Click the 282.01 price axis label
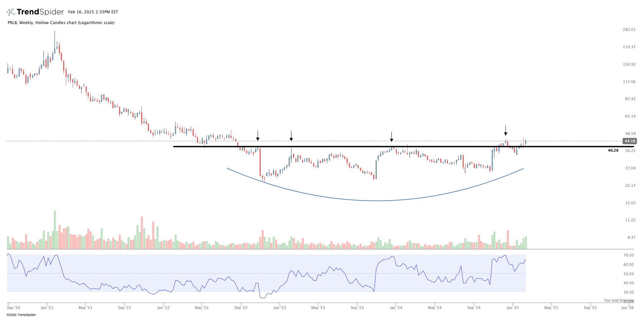The width and height of the screenshot is (644, 318). tap(629, 29)
